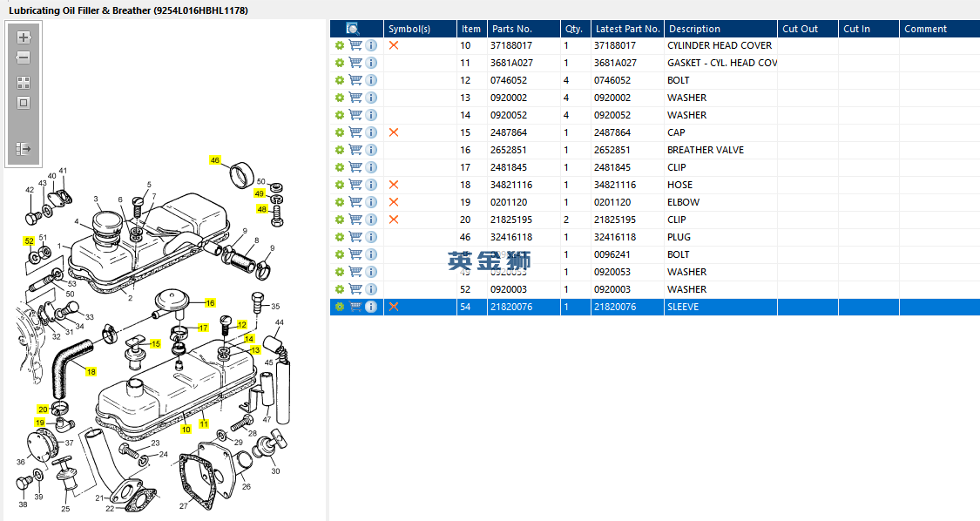Click the HOSE description cell
This screenshot has height=521, width=980.
[x=720, y=185]
